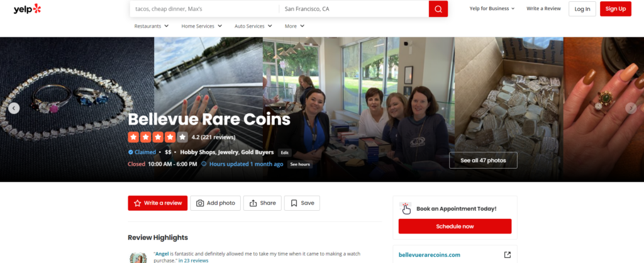Click the Log In button
The image size is (644, 263).
(x=582, y=9)
